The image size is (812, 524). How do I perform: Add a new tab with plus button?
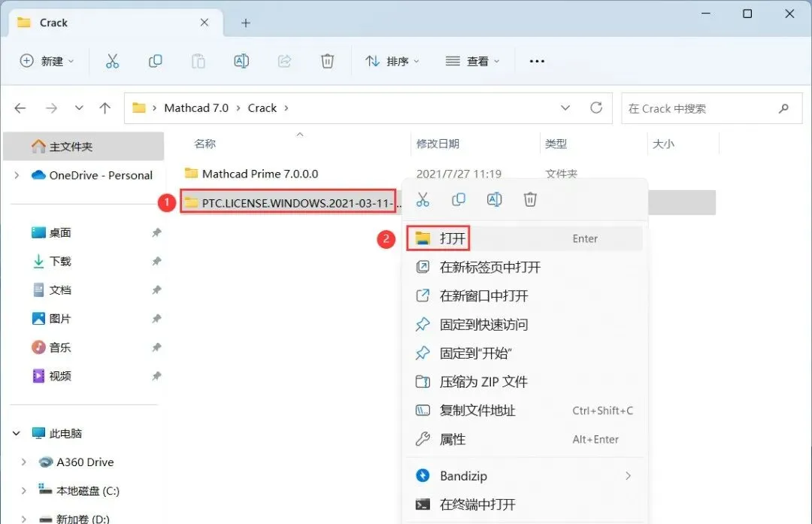coord(246,23)
